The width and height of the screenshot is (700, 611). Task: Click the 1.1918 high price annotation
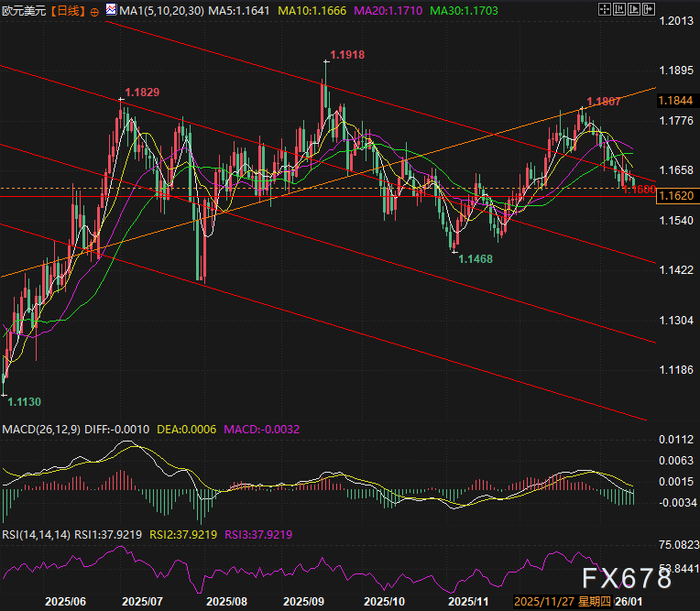(347, 55)
